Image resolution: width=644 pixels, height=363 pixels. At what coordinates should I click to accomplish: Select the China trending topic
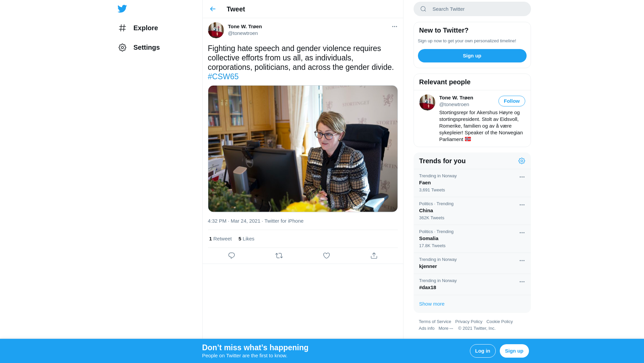(472, 211)
